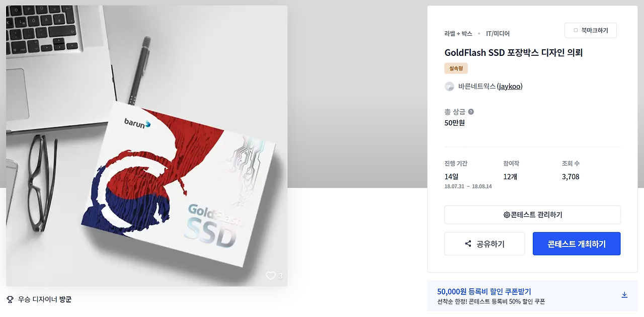Click the like count number 3

pos(280,276)
